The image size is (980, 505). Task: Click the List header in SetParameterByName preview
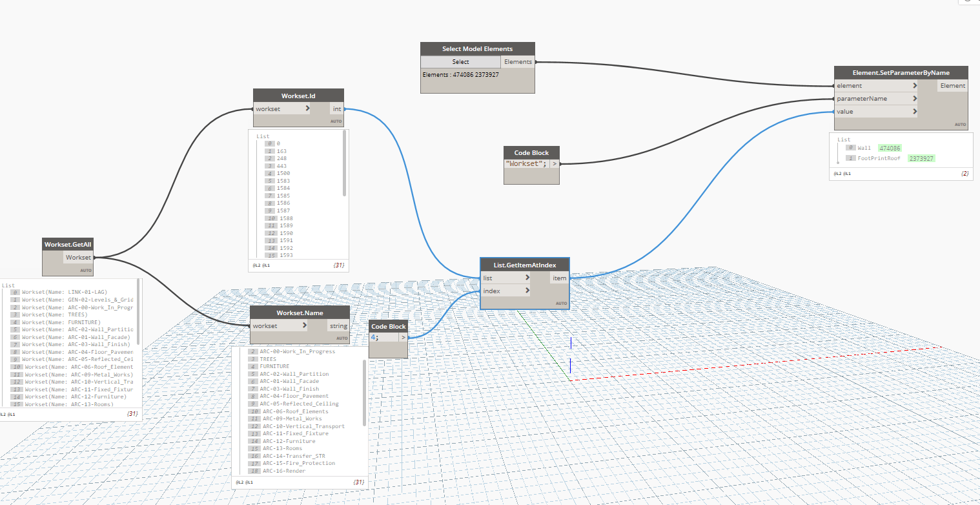click(844, 139)
